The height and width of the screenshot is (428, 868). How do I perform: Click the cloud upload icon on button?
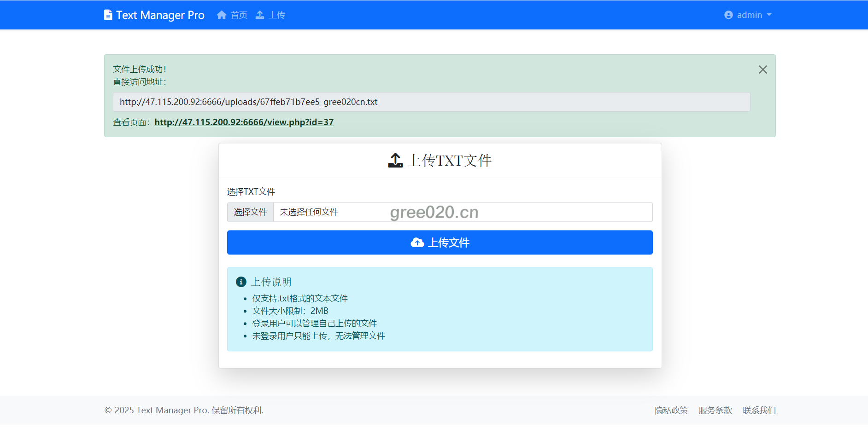pyautogui.click(x=417, y=243)
